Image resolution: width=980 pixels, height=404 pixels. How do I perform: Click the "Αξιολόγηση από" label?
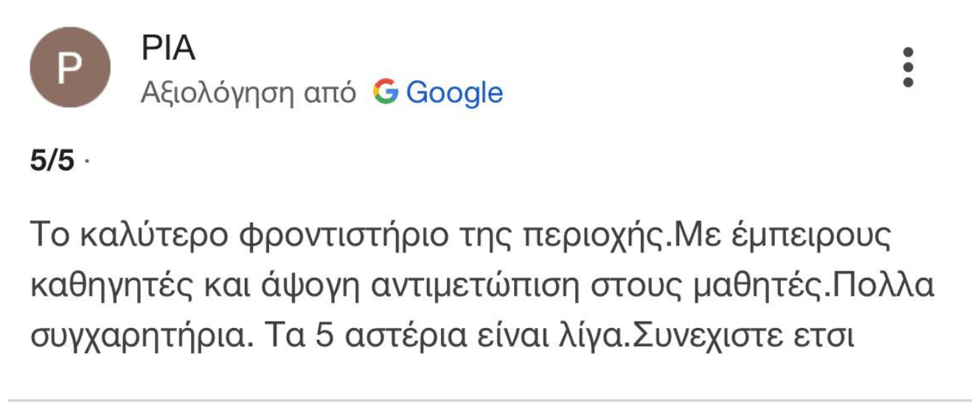point(249,93)
